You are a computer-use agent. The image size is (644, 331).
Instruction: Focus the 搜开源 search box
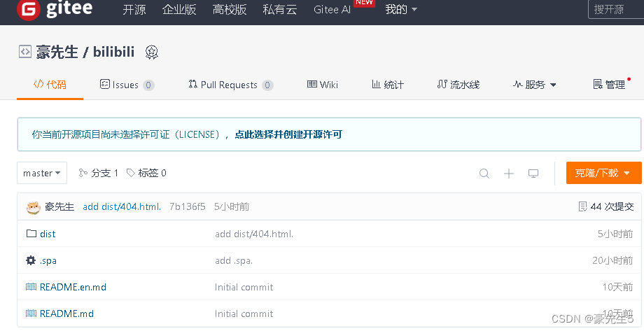pos(616,9)
